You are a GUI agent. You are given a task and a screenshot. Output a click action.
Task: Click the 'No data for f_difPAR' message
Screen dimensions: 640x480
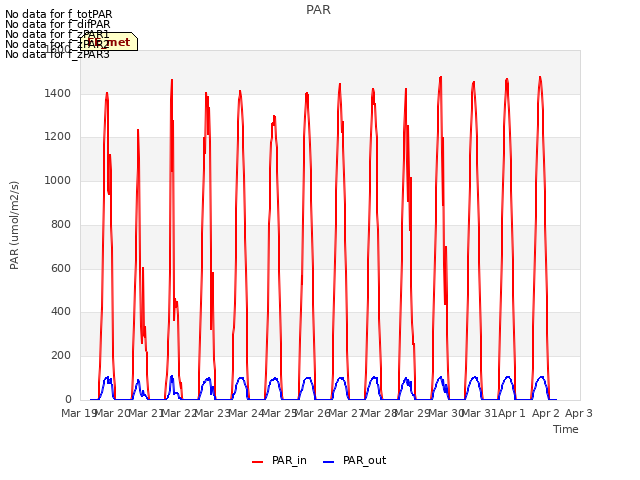click(58, 24)
